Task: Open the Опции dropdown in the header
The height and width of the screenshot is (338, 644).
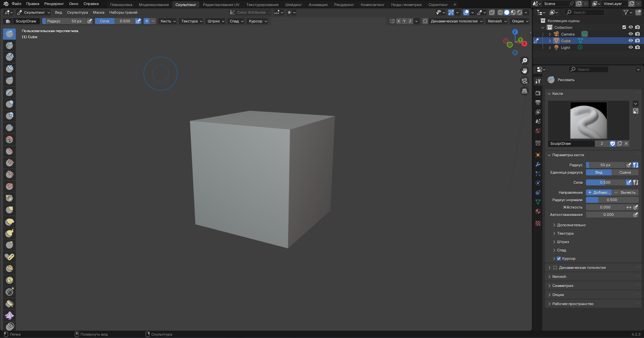Action: tap(520, 21)
